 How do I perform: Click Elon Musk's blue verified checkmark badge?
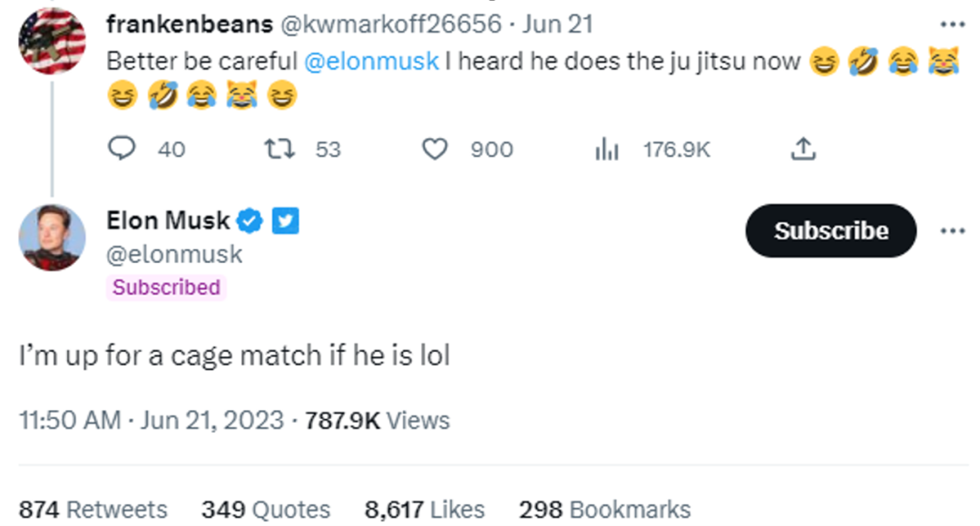[x=250, y=220]
